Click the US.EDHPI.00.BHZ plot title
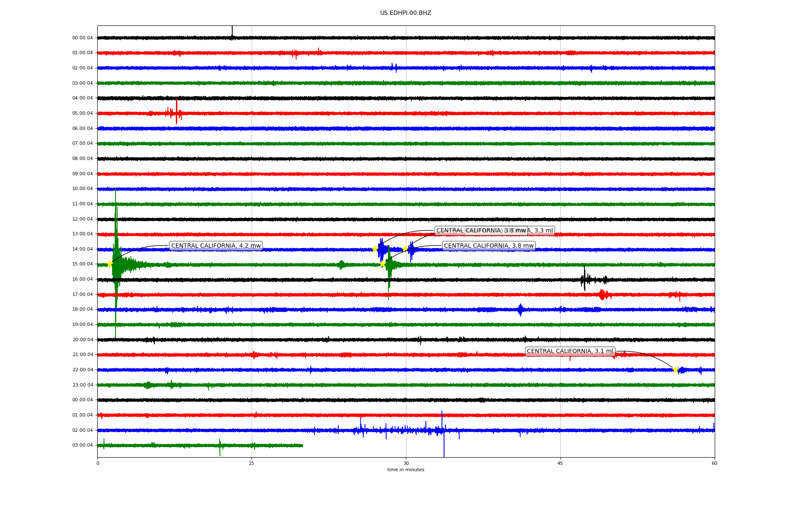This screenshot has width=812, height=508. point(406,13)
